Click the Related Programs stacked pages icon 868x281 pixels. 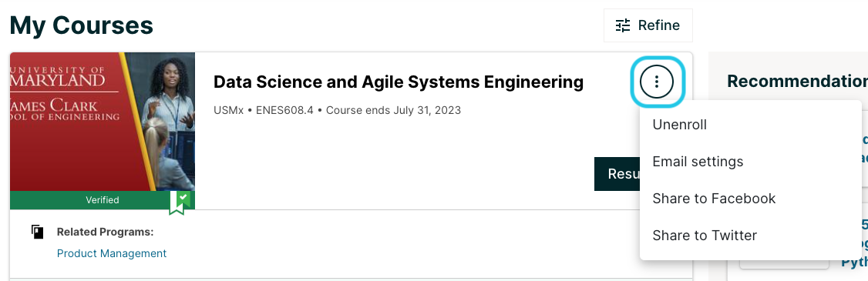pos(37,232)
